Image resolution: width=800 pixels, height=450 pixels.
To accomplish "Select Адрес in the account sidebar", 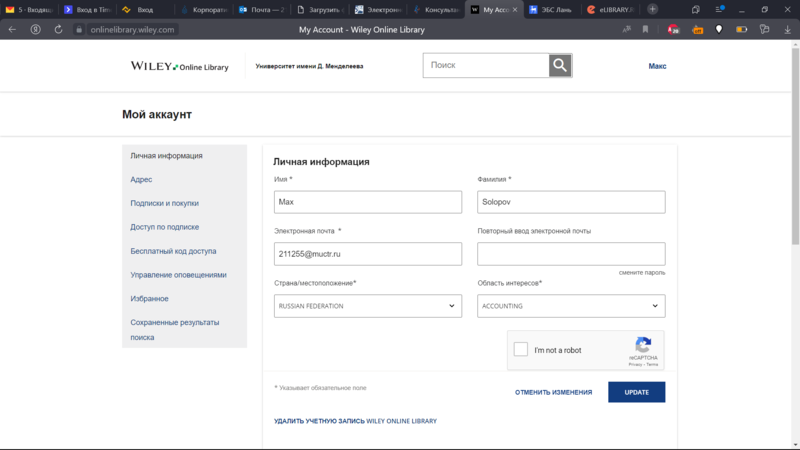I will [141, 180].
